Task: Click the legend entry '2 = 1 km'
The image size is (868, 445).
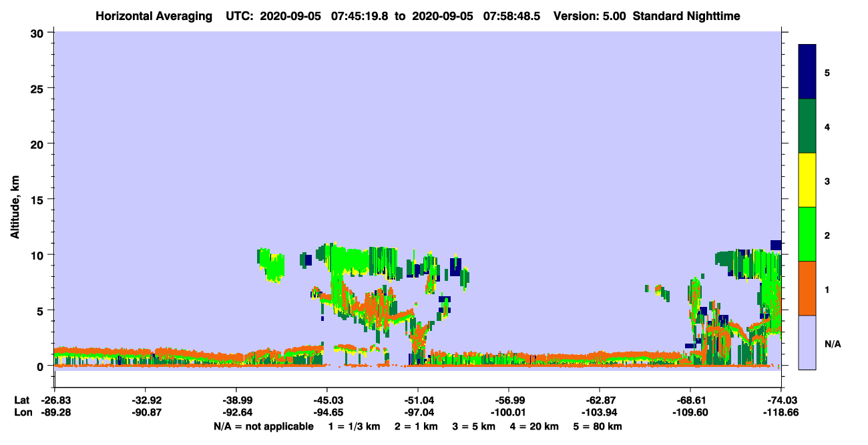Action: click(415, 426)
